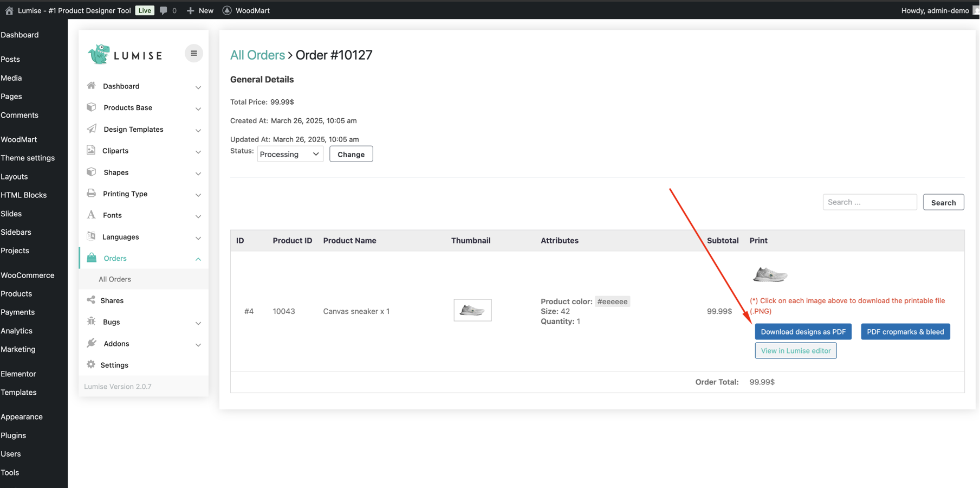Click the Product ID value 10043
Viewport: 980px width, 488px height.
pyautogui.click(x=284, y=311)
